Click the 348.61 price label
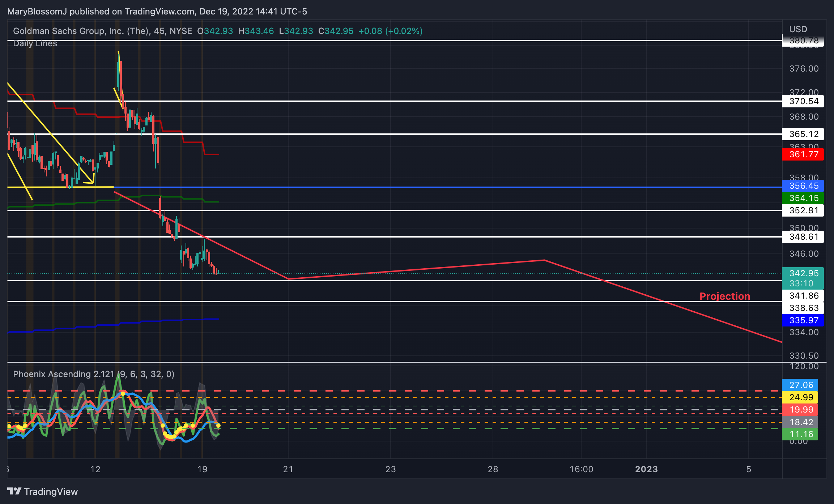 pos(803,237)
